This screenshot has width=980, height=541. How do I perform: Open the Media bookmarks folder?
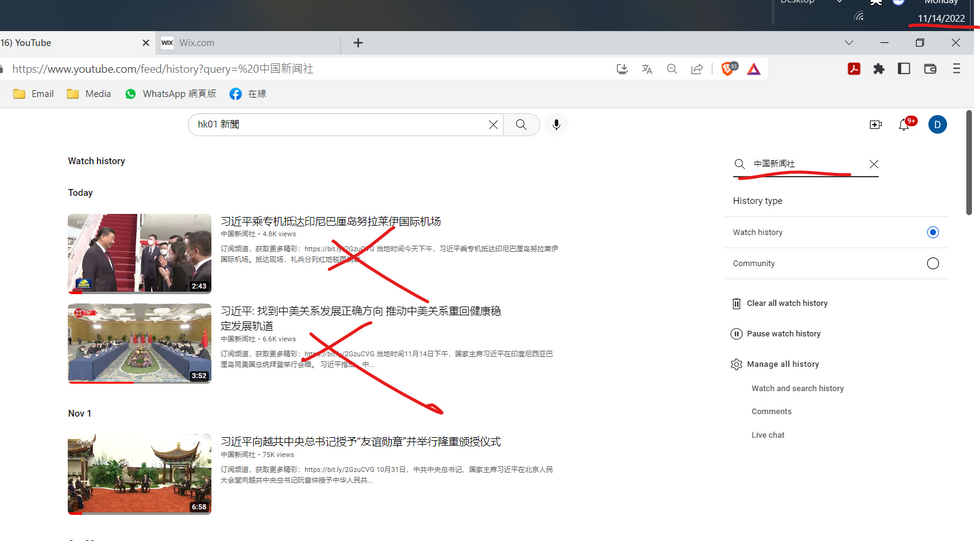89,94
